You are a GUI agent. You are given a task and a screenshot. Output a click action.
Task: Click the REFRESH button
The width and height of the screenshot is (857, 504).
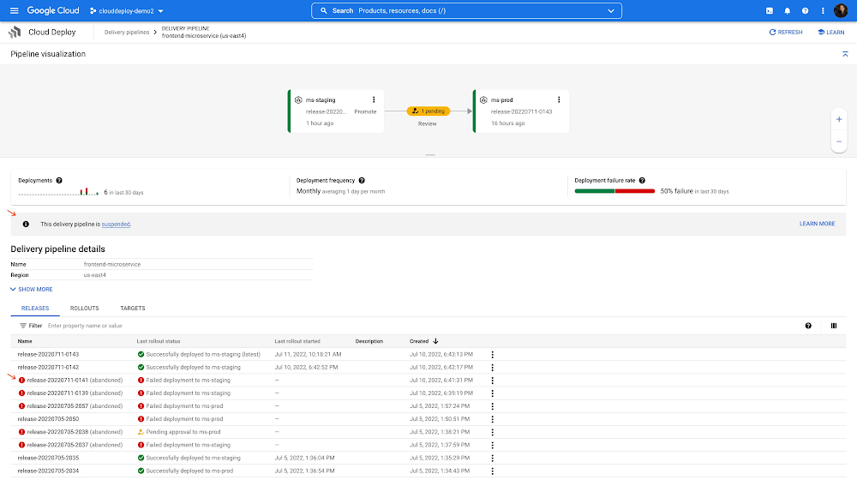[x=786, y=33]
